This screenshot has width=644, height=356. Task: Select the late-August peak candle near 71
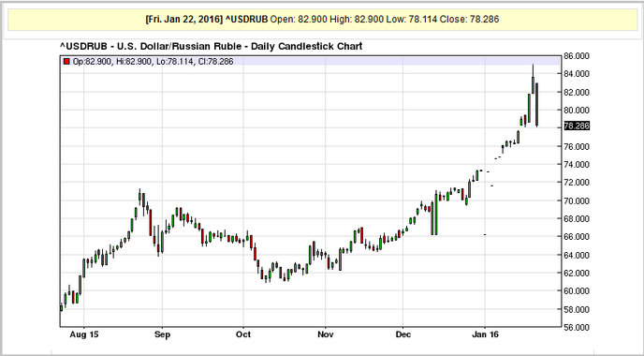point(139,198)
